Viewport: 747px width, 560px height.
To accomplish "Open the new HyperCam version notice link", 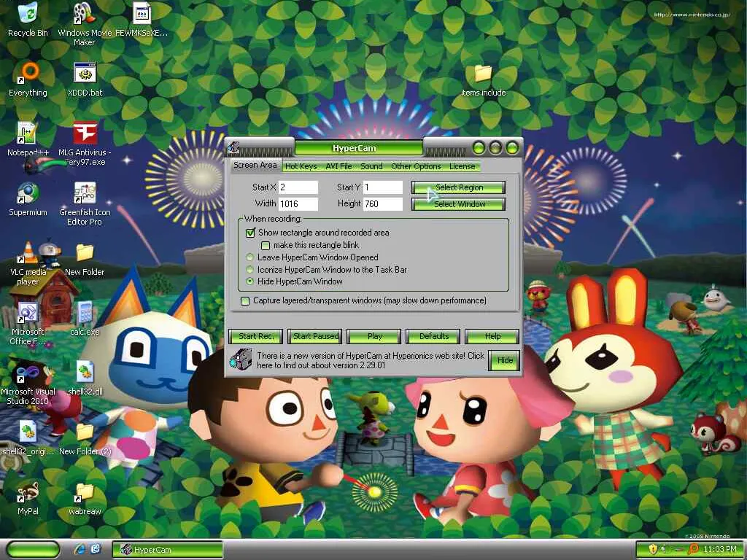I will [370, 360].
